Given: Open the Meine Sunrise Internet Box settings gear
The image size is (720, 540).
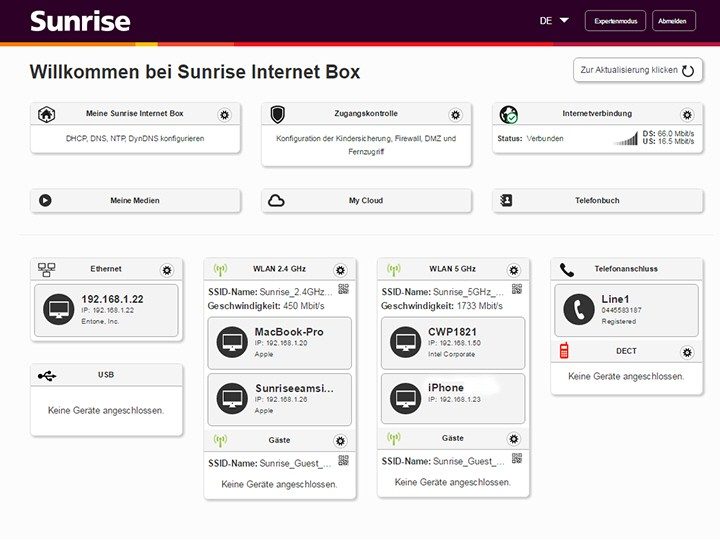Looking at the screenshot, I should (x=225, y=115).
